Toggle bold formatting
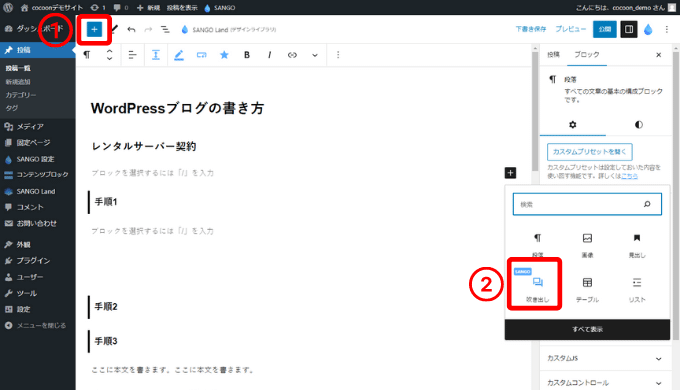 tap(247, 55)
